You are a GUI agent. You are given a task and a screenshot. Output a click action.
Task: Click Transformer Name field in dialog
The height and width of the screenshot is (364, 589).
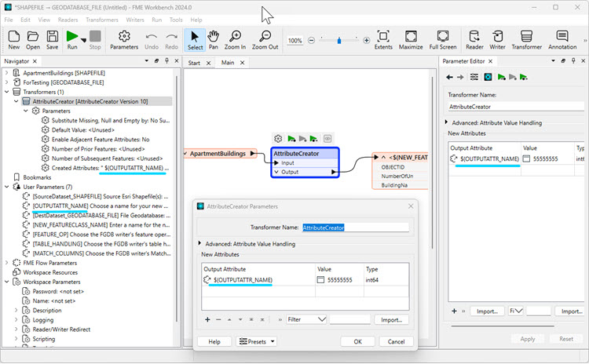point(355,227)
